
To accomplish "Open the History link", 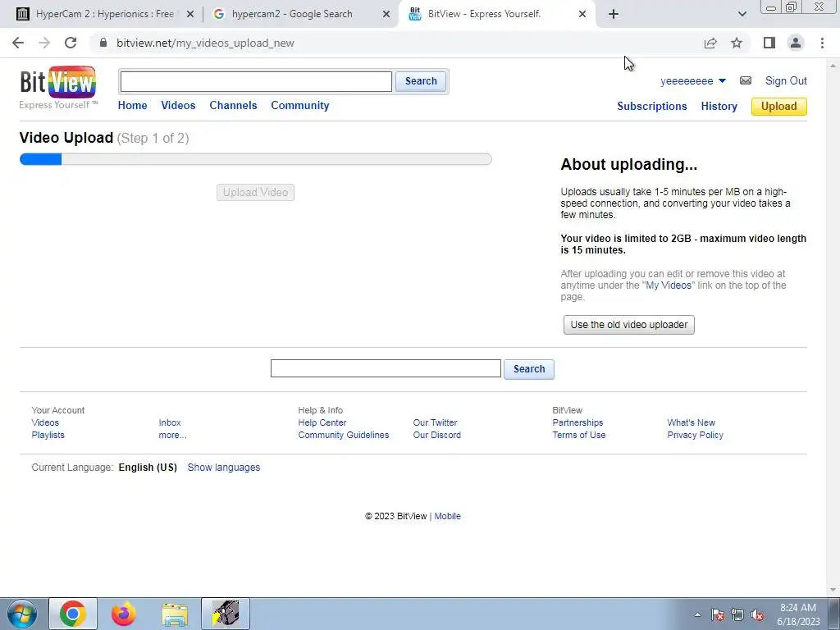I will click(x=719, y=106).
